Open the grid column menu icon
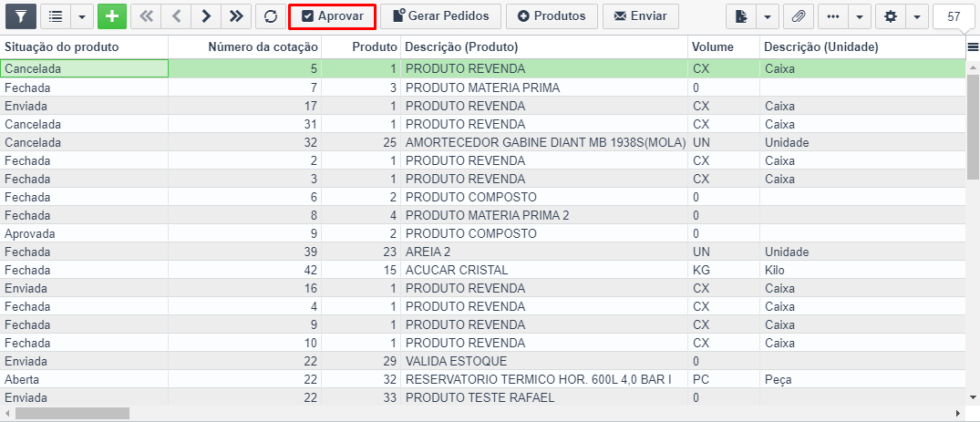Image resolution: width=980 pixels, height=422 pixels. 972,46
